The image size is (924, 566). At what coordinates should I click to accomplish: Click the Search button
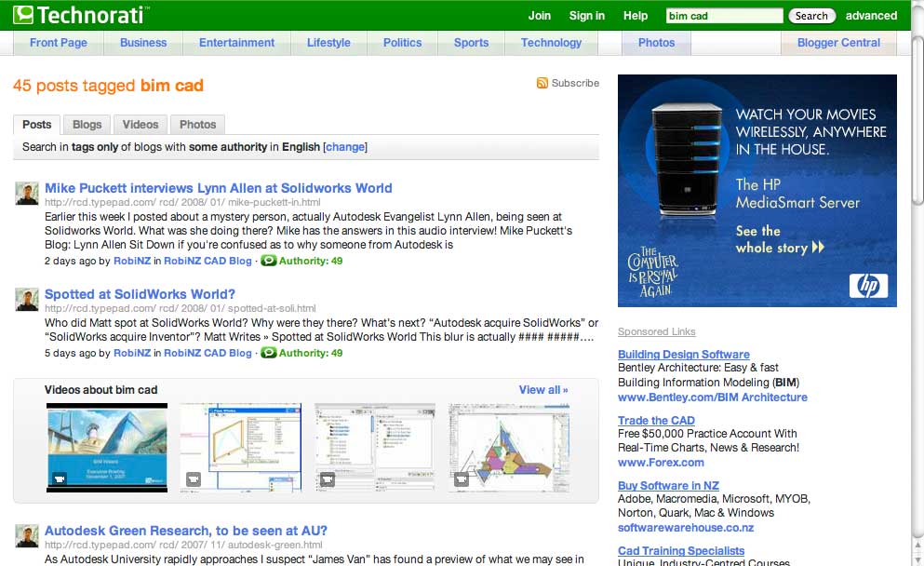(x=811, y=16)
